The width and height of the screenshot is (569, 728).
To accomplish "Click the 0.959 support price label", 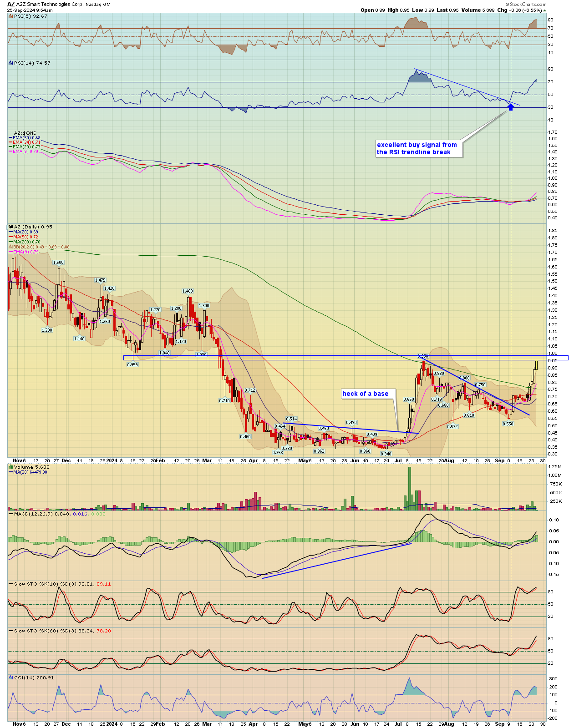I will pos(132,365).
